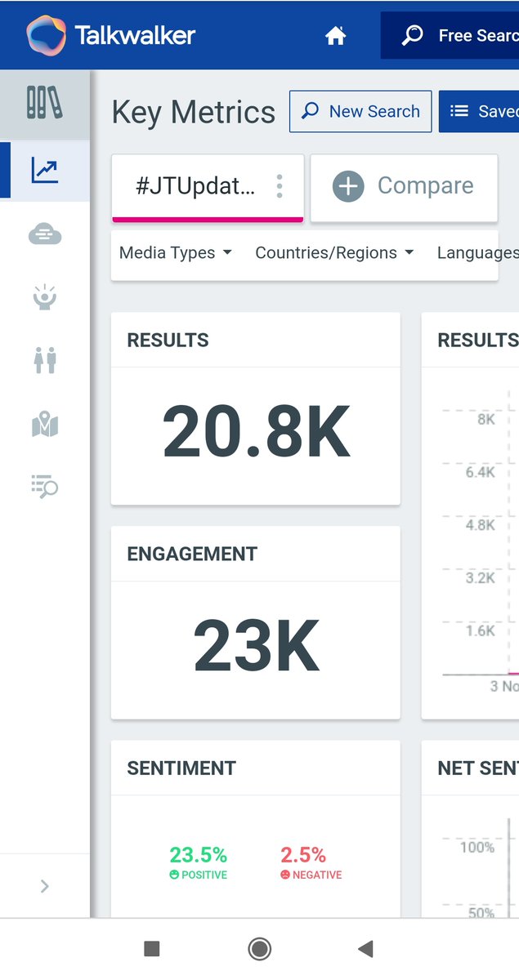Open options menu for #JTUpdat... tab
The width and height of the screenshot is (519, 980).
(x=280, y=186)
